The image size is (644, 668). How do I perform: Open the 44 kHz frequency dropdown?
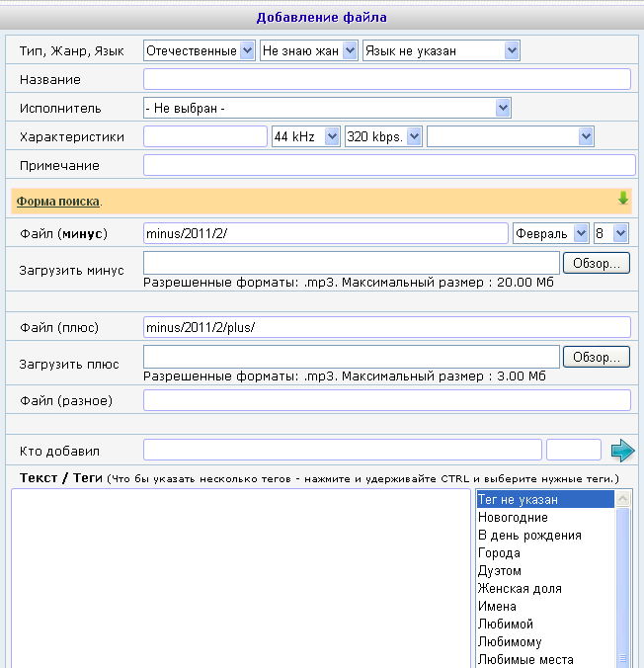click(x=306, y=136)
